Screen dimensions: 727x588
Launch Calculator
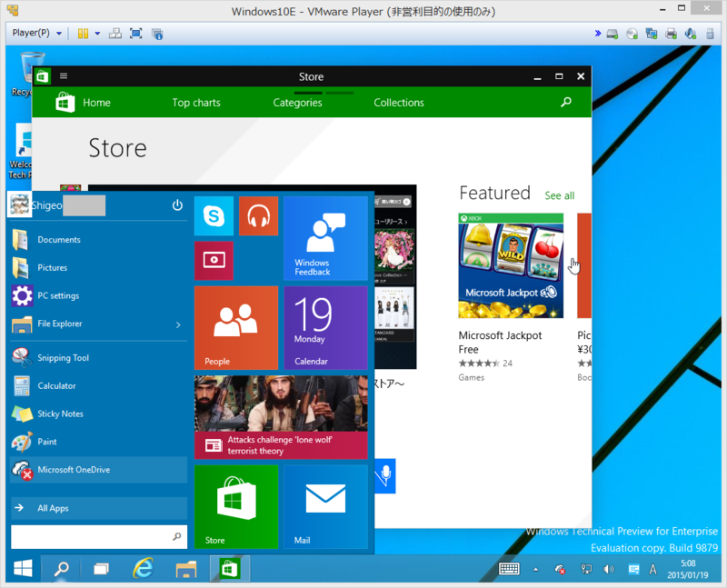(98, 386)
